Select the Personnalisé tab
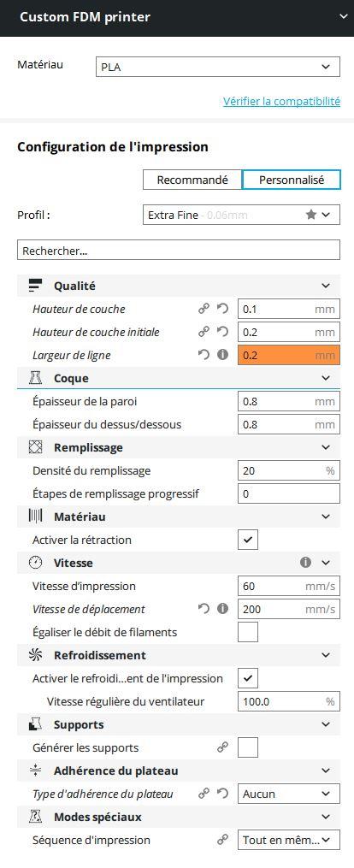 click(x=292, y=180)
